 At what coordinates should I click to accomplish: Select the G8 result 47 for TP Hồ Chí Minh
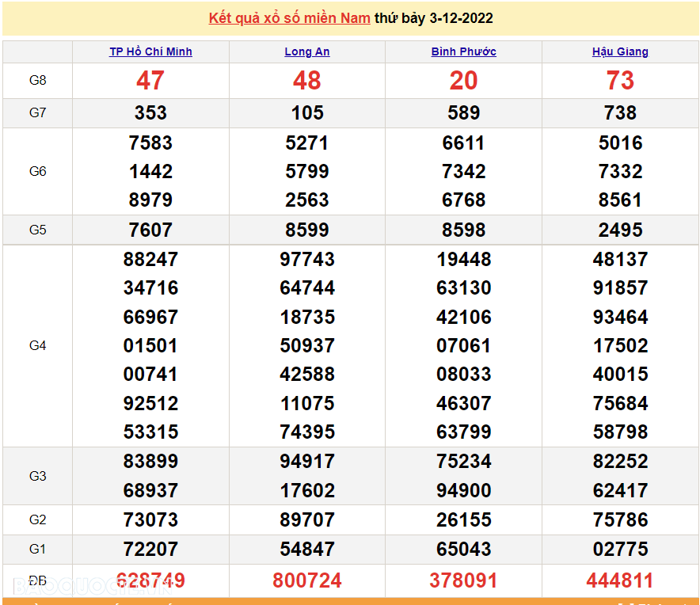[150, 80]
